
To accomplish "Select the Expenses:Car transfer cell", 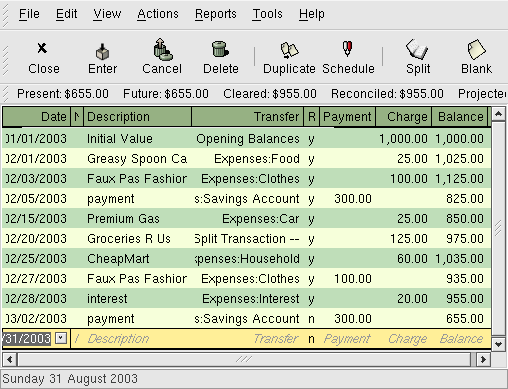I will click(x=247, y=219).
